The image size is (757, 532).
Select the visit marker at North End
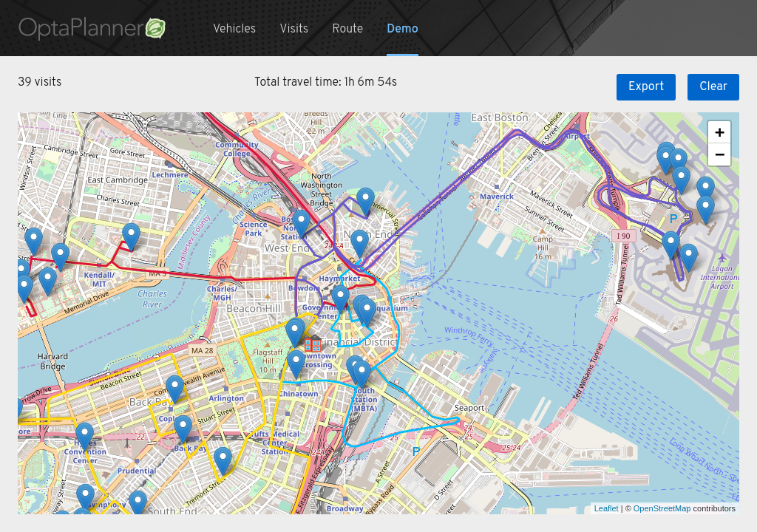(x=359, y=244)
